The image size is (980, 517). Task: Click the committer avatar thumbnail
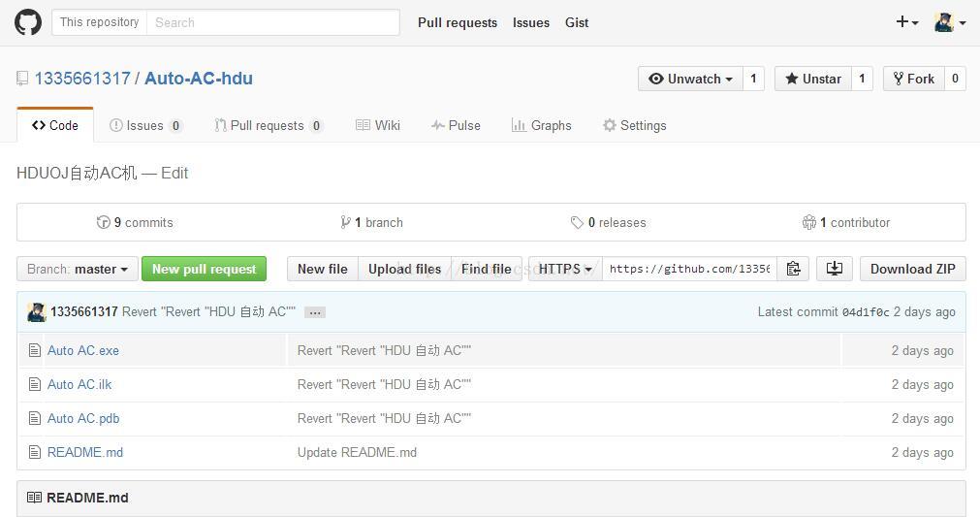[37, 312]
